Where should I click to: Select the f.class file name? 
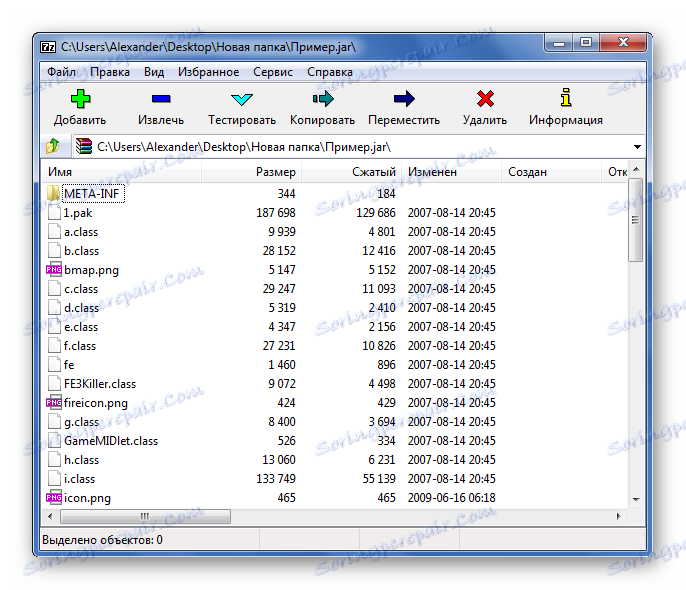80,346
